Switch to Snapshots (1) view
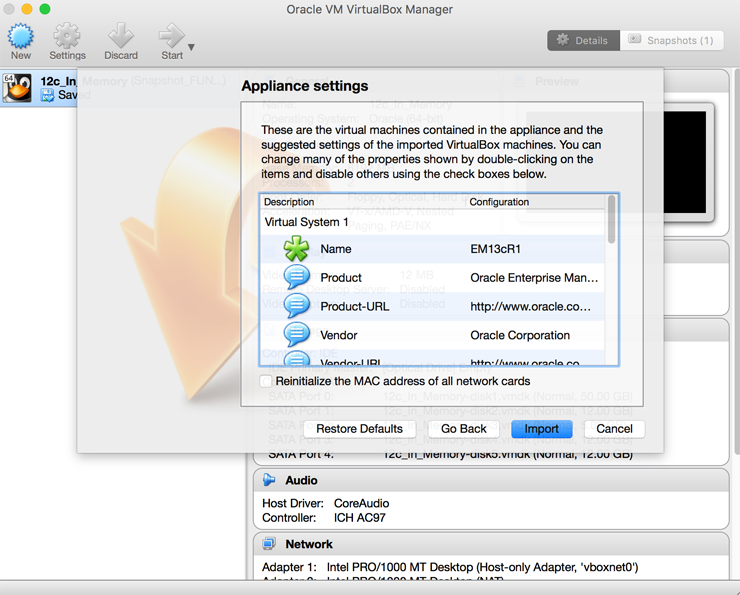 pos(672,41)
